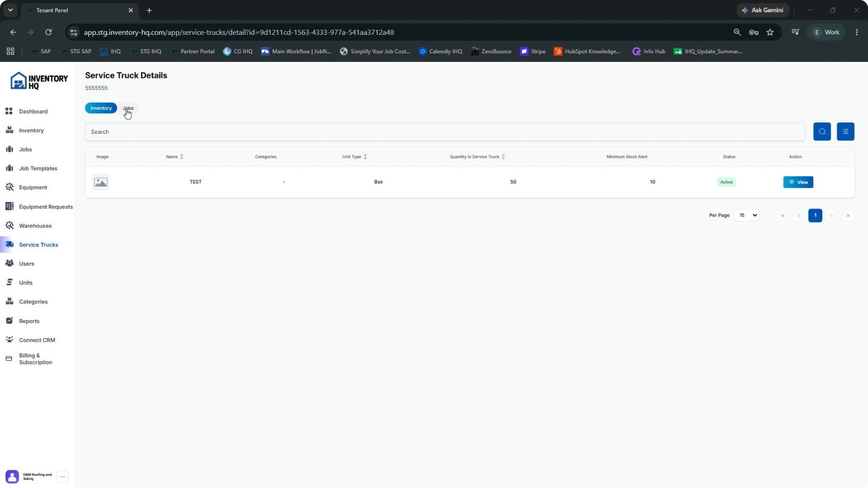Go to the previous results page

pos(799,215)
